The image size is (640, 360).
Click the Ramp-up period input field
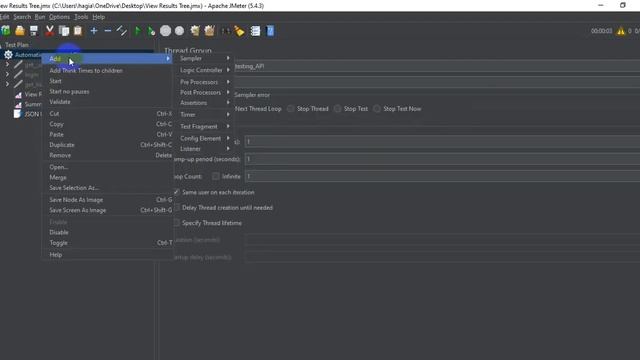pos(442,159)
